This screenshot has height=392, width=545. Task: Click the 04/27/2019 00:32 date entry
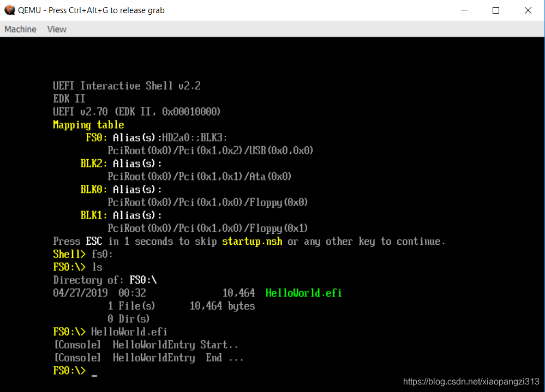[x=99, y=293]
